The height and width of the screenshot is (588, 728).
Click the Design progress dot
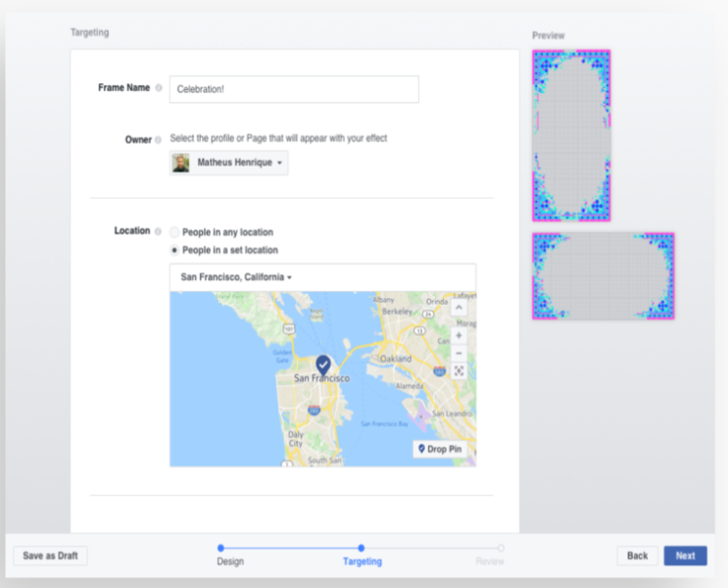pyautogui.click(x=221, y=548)
